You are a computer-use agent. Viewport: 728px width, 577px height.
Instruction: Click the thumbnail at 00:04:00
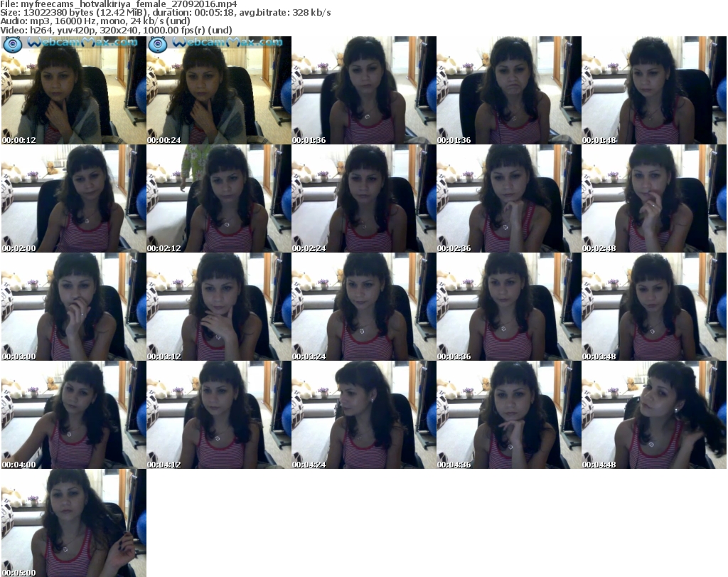73,415
